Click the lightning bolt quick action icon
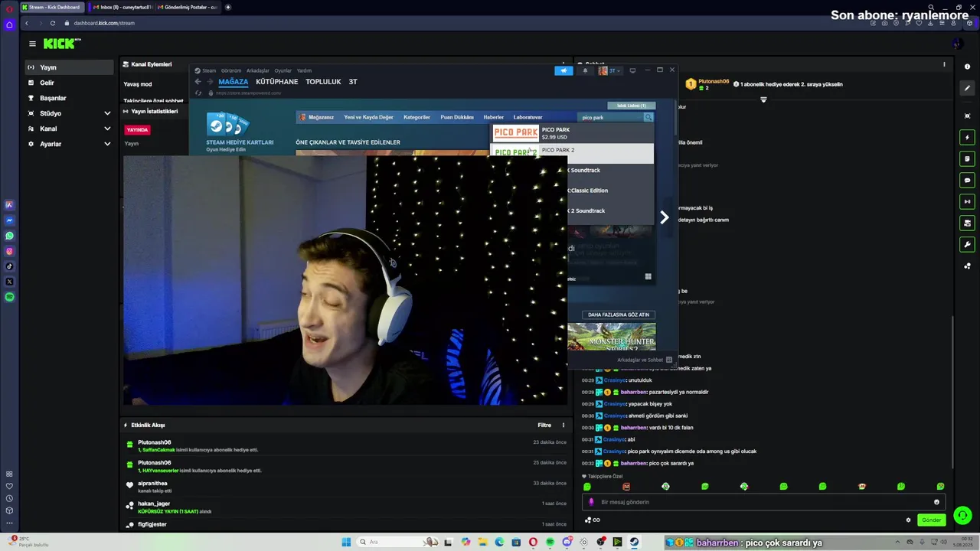Viewport: 980px width, 551px height. (x=967, y=138)
